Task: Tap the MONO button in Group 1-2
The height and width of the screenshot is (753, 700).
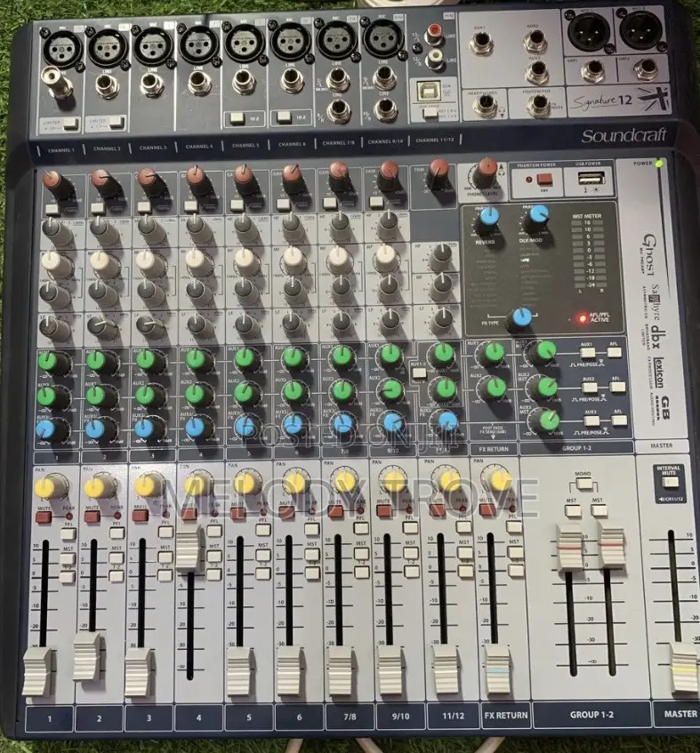Action: (x=583, y=484)
